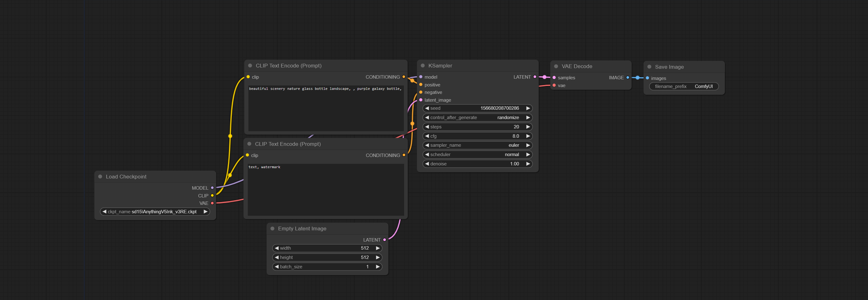Click the Empty Latent Image LATENT output socket

click(x=385, y=240)
